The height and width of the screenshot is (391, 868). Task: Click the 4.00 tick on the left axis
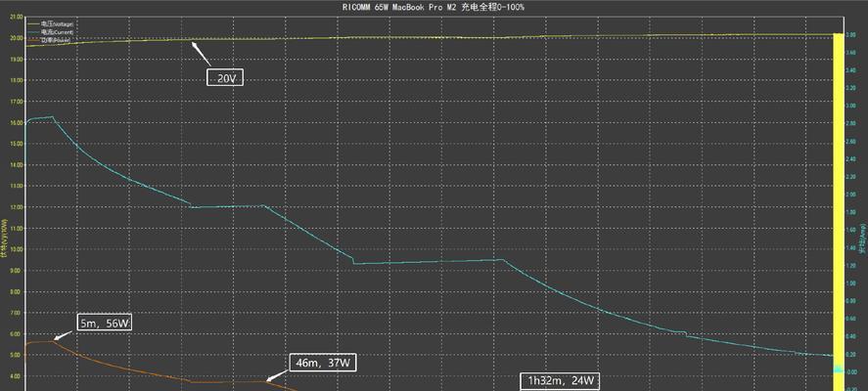click(x=16, y=376)
